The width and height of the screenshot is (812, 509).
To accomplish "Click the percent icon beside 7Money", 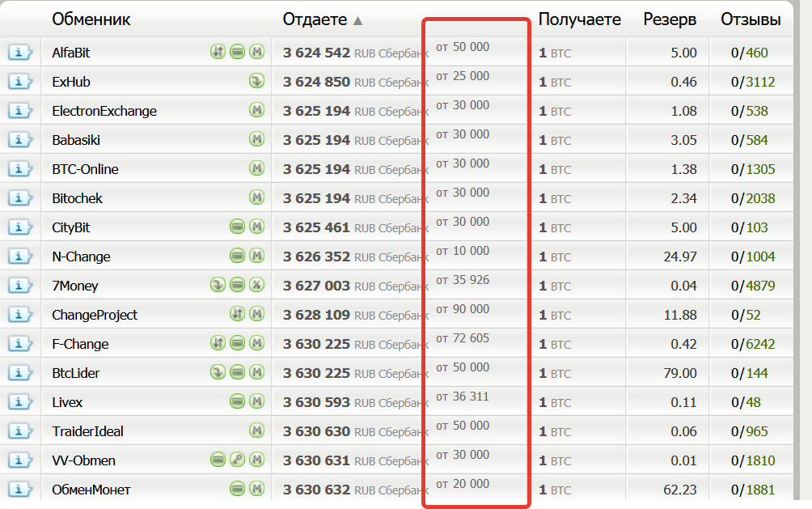I will tap(256, 285).
